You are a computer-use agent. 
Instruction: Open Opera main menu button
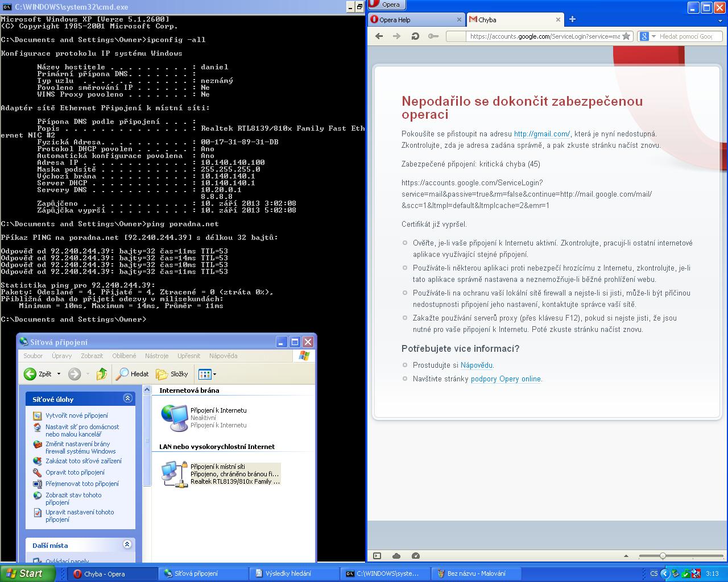point(386,5)
